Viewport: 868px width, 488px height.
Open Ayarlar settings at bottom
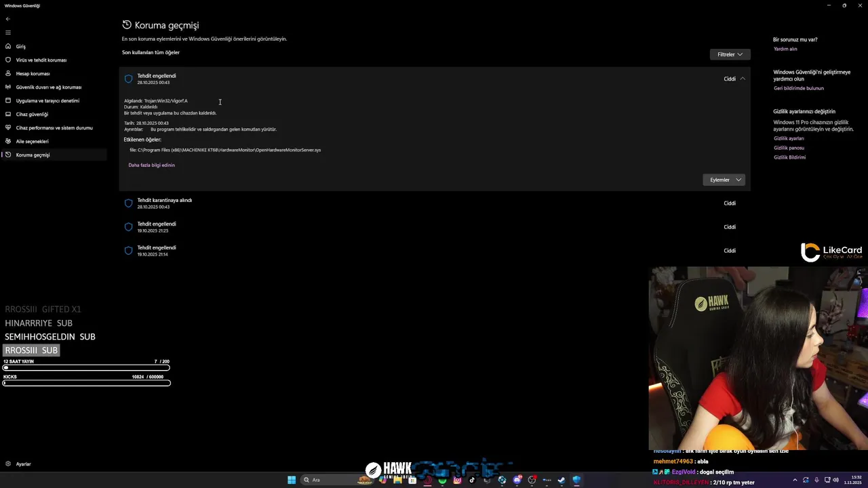coord(24,464)
